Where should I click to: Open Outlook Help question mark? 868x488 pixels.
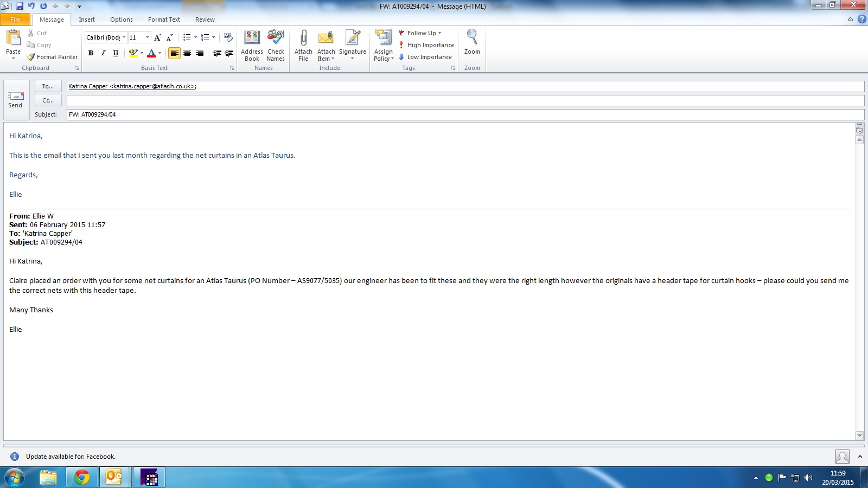pos(861,20)
